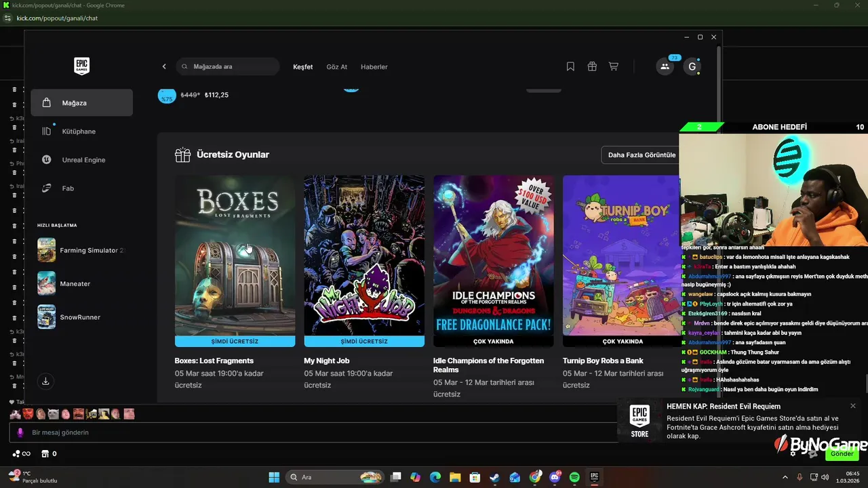868x488 pixels.
Task: Open the Mağaza store section
Action: point(81,102)
